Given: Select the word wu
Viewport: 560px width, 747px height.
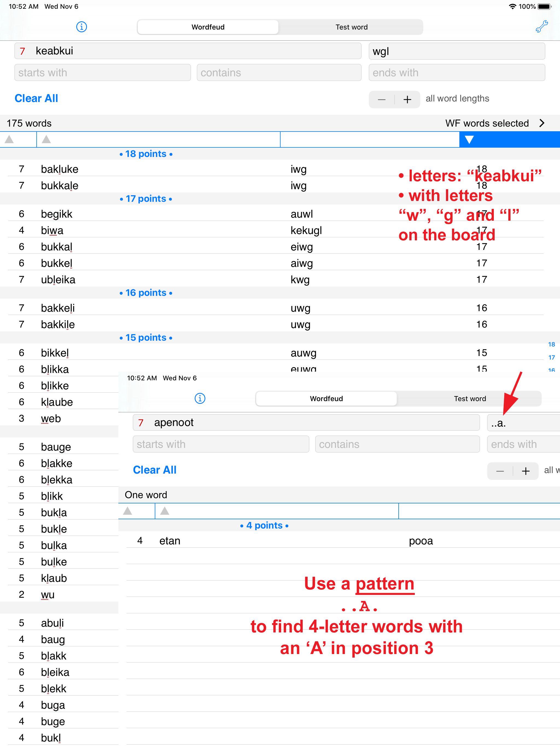Looking at the screenshot, I should click(x=48, y=594).
